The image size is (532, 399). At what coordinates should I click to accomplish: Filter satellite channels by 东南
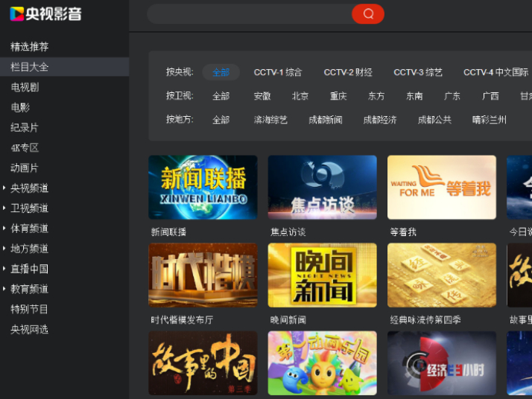(414, 96)
